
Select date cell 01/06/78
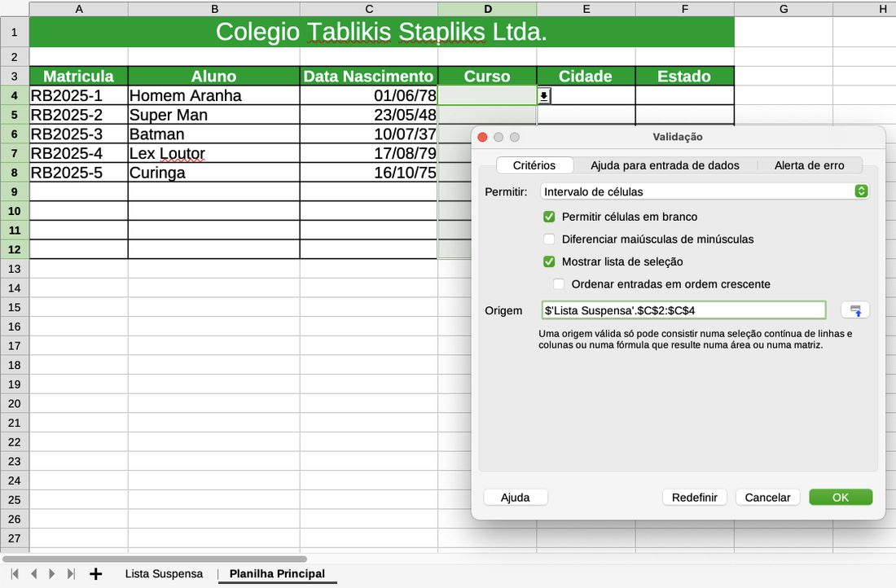pos(369,95)
